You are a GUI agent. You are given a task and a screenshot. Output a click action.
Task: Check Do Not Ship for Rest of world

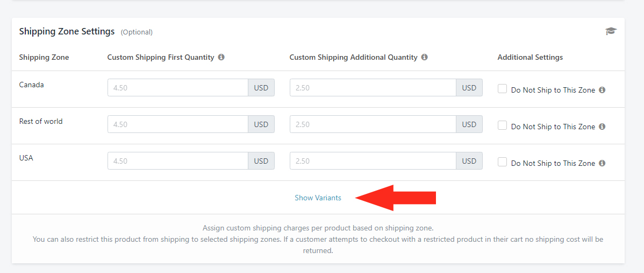[502, 125]
